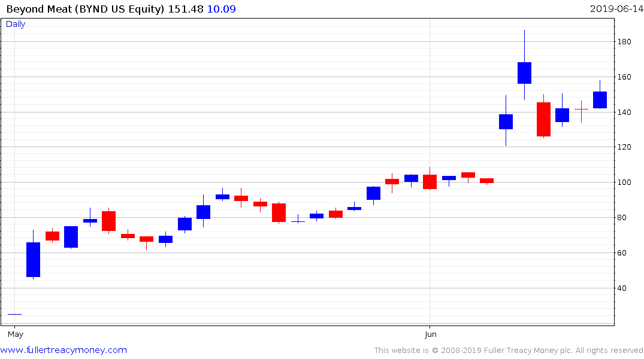Click the 180 price axis label

(x=624, y=42)
